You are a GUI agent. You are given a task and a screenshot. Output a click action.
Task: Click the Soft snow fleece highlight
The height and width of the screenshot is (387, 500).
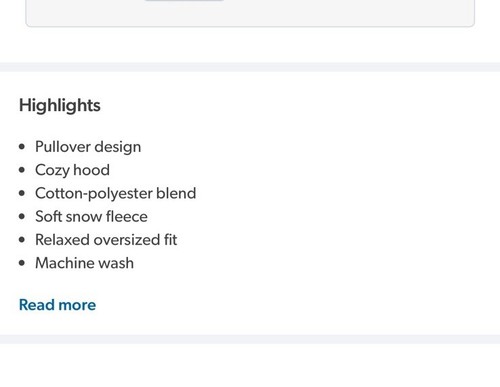[91, 217]
